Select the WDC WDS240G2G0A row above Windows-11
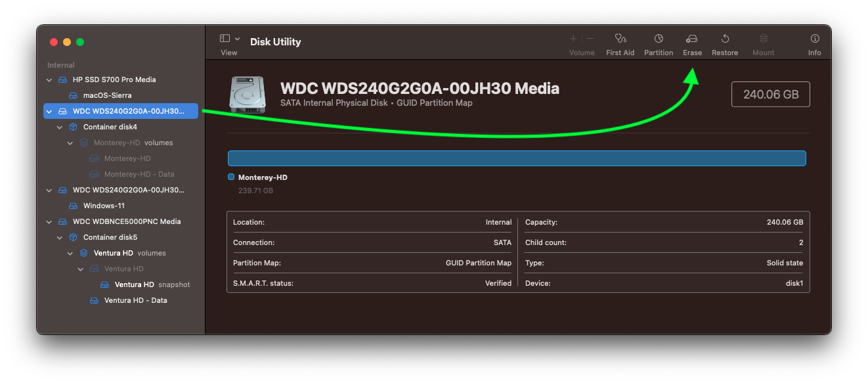The height and width of the screenshot is (383, 868). coord(121,190)
